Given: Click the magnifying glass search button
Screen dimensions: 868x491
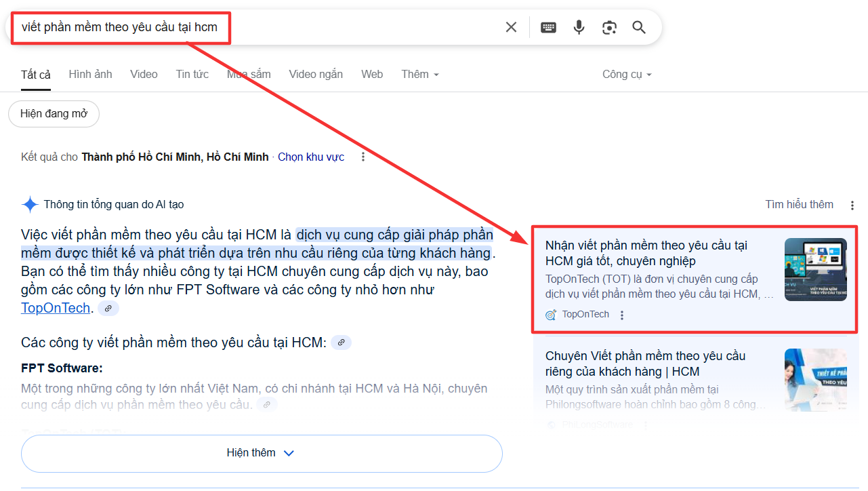Looking at the screenshot, I should (639, 27).
